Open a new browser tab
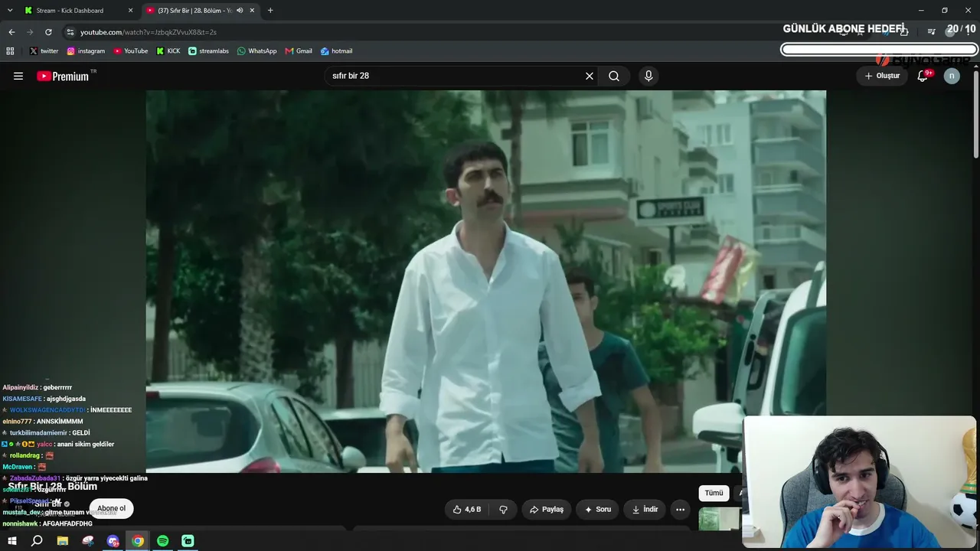The height and width of the screenshot is (551, 980). pyautogui.click(x=270, y=11)
